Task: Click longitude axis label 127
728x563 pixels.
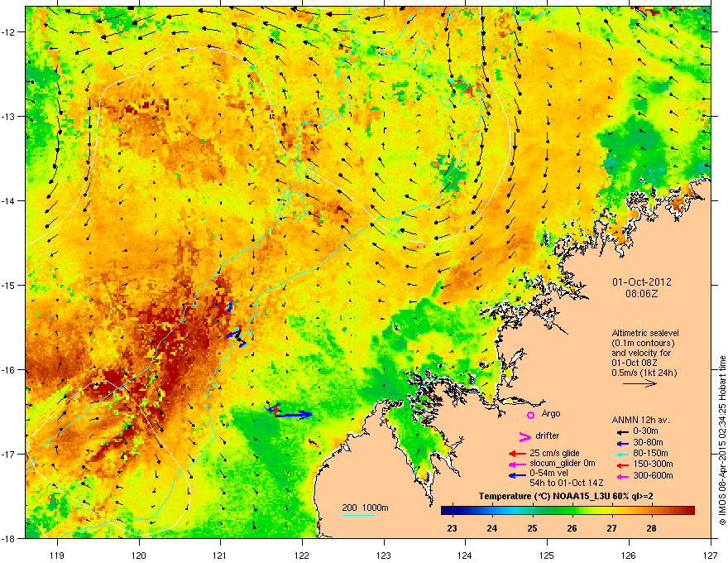Action: [711, 555]
